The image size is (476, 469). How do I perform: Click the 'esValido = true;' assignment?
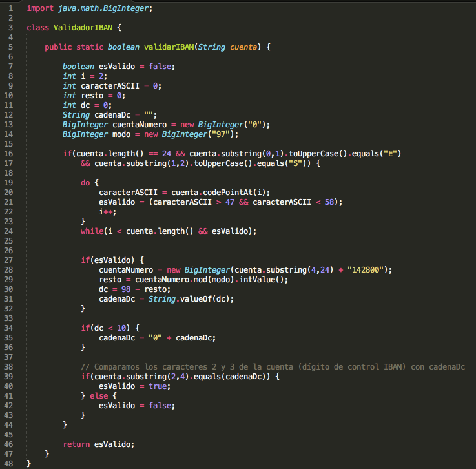click(134, 386)
